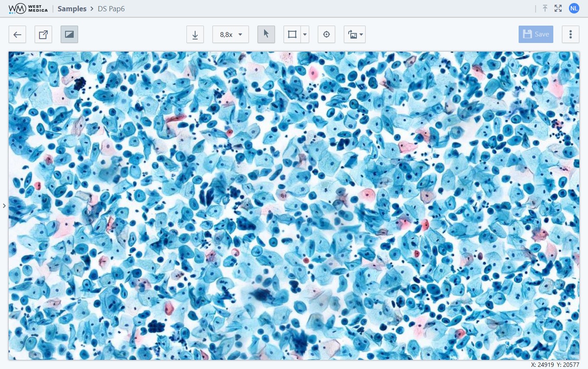Viewport: 588px width, 369px height.
Task: Open the 8,8x zoom level dropdown
Action: 231,35
